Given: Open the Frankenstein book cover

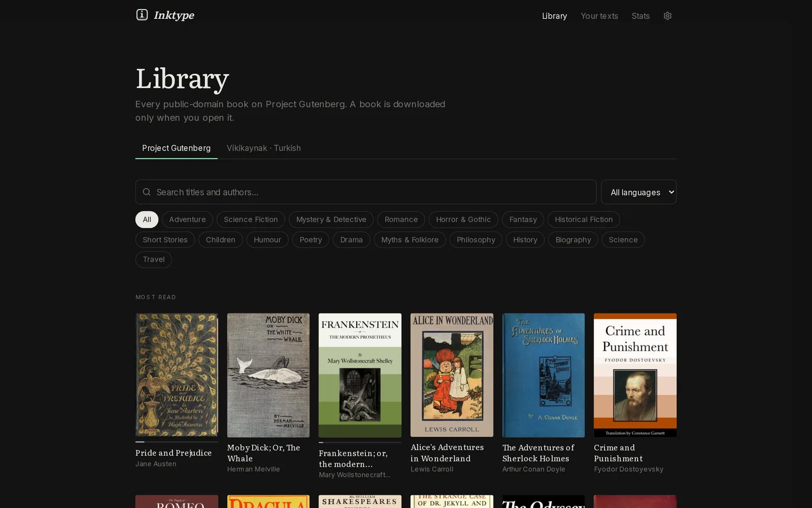Looking at the screenshot, I should tap(360, 375).
